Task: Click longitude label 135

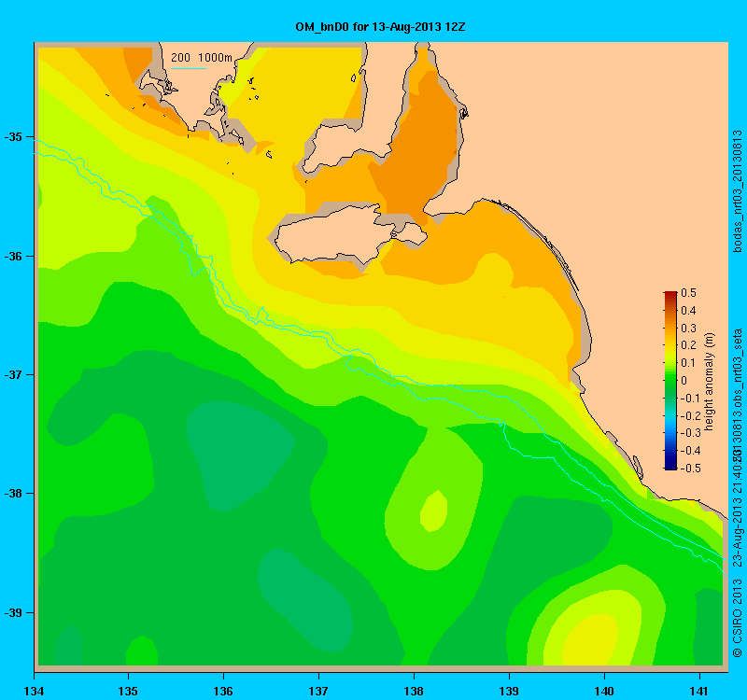Action: coord(128,691)
